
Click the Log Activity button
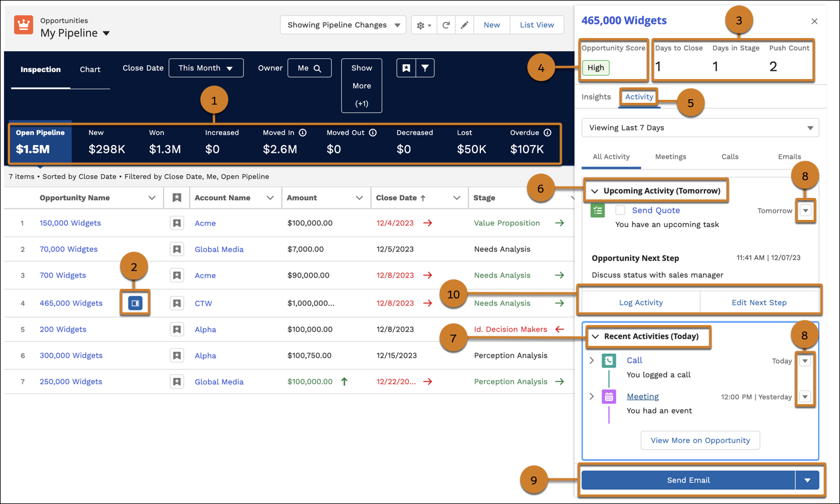pos(641,303)
